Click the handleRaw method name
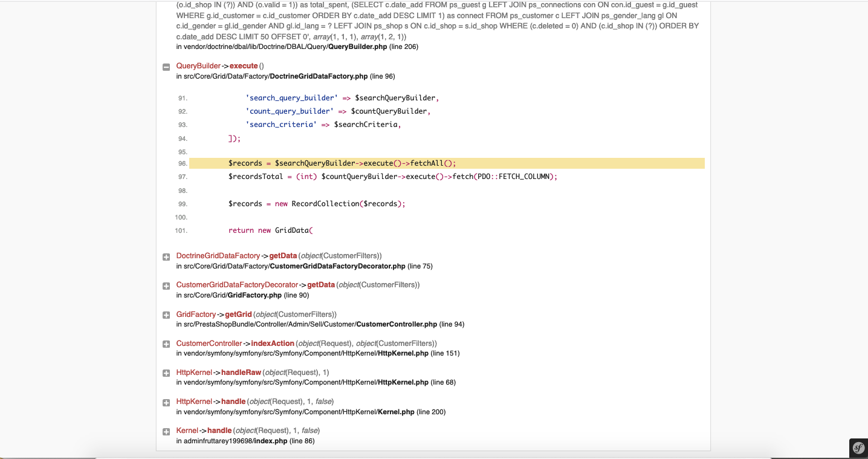Viewport: 868px width, 459px height. click(241, 373)
